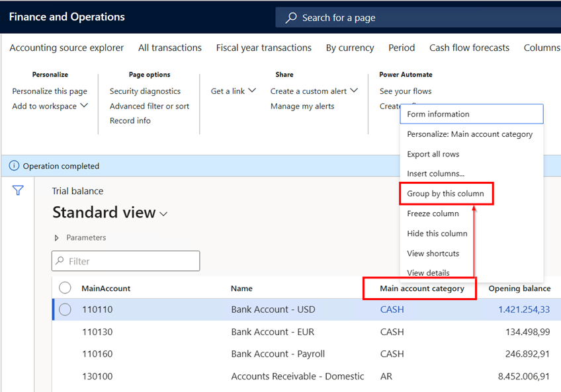Click the Bank Account - Payroll cell
Image resolution: width=561 pixels, height=392 pixels.
[278, 354]
